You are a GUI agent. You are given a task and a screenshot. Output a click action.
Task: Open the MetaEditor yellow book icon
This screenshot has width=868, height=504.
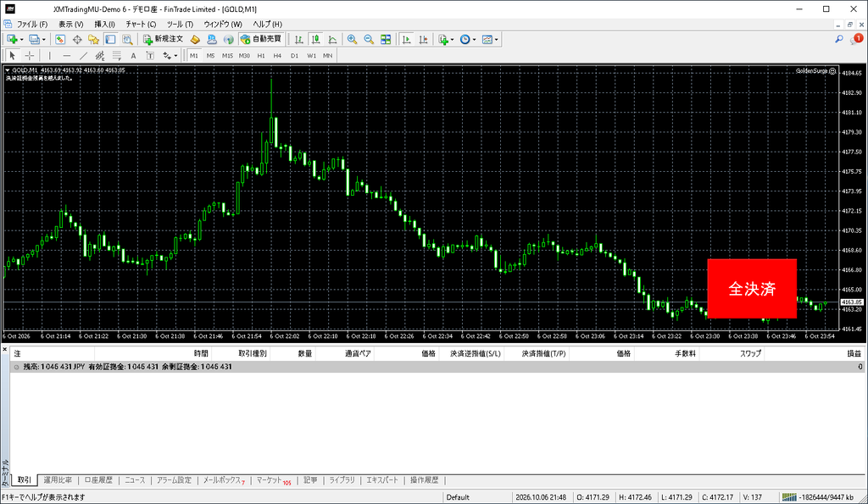click(x=195, y=39)
